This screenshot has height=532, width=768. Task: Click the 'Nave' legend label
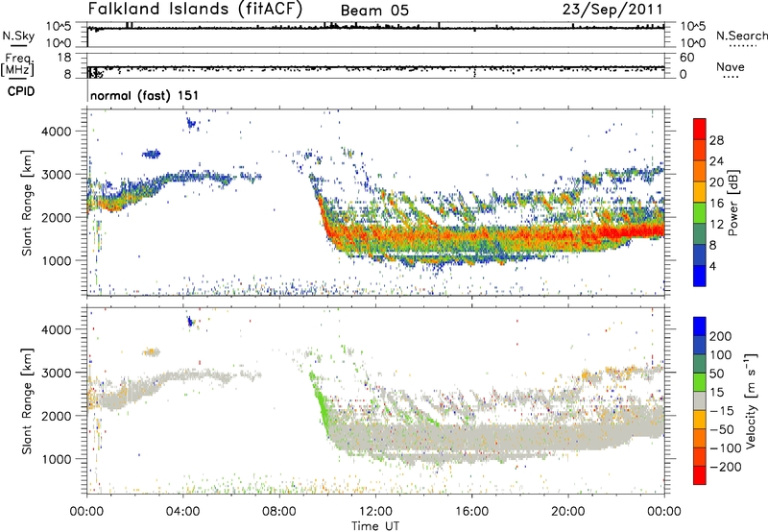click(731, 66)
